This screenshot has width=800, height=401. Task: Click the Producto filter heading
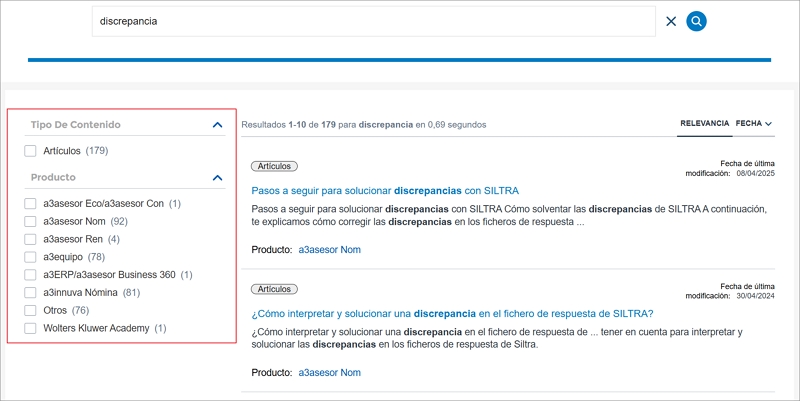(53, 177)
